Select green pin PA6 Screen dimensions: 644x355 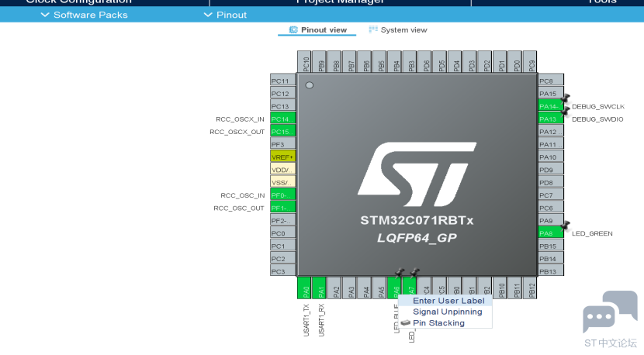(x=395, y=288)
